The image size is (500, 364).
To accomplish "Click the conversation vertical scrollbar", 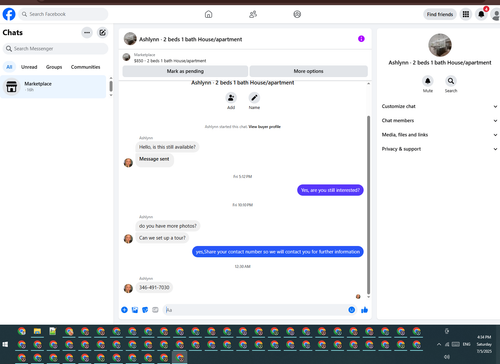I will pos(368,205).
